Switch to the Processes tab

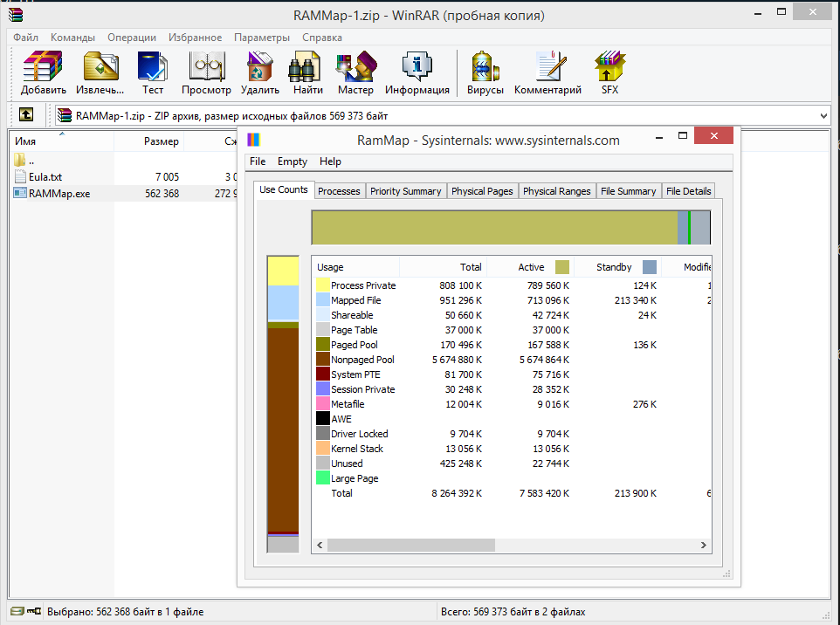pos(339,191)
